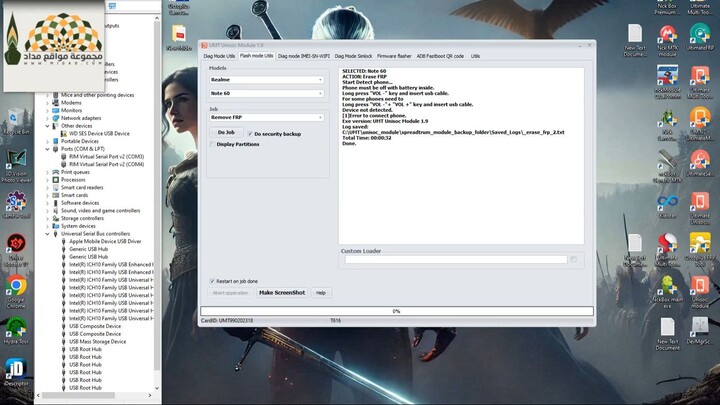Image resolution: width=720 pixels, height=405 pixels.
Task: Expand the Modems node in Device Manager
Action: click(47, 103)
